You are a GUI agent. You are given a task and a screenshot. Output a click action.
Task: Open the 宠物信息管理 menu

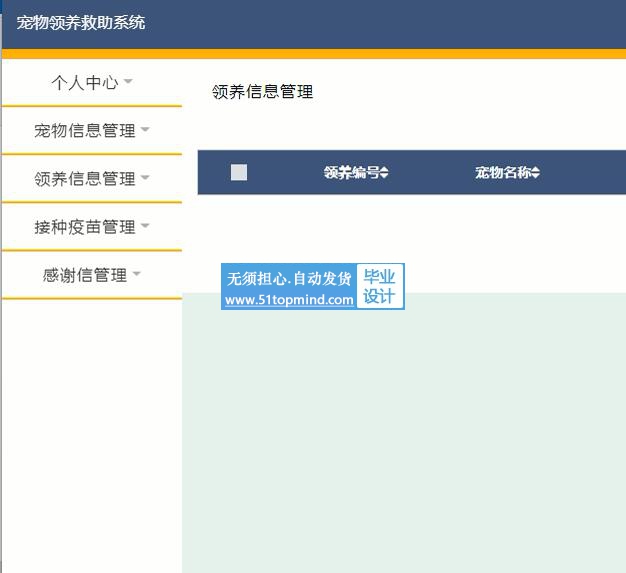point(91,131)
